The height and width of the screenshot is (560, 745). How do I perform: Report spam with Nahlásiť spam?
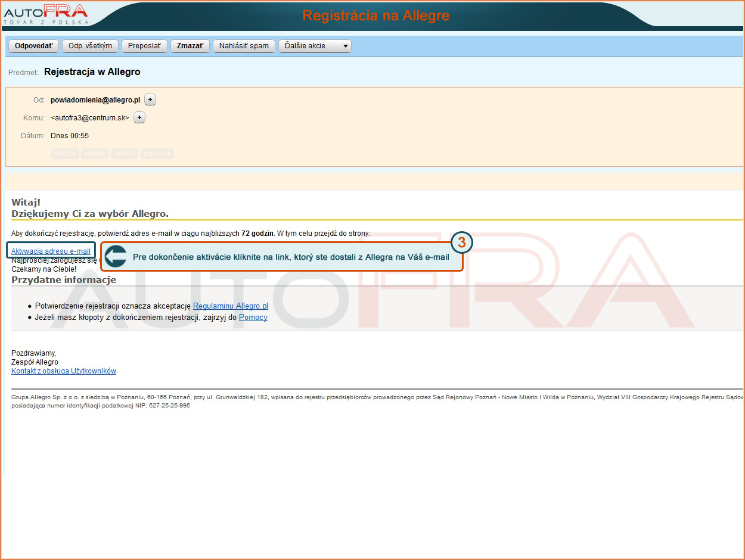(x=244, y=46)
